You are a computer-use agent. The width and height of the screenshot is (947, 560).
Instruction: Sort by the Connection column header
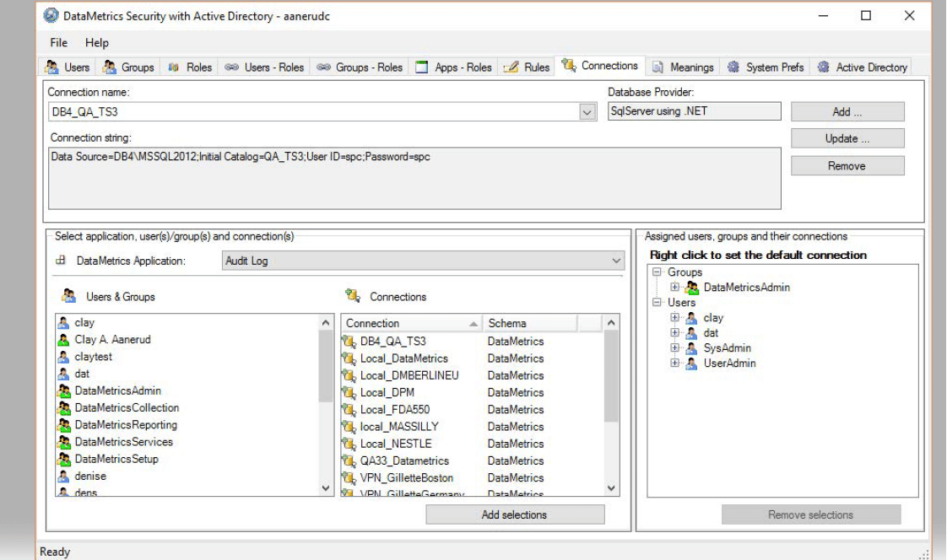point(411,324)
